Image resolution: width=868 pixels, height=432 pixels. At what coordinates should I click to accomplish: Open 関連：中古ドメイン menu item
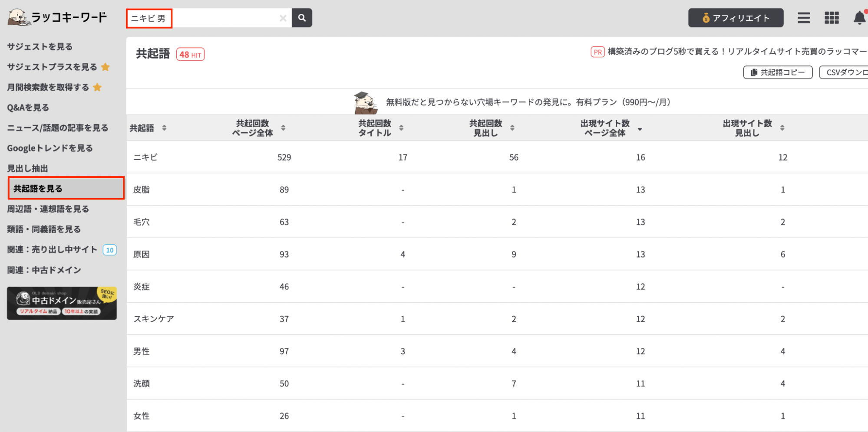pyautogui.click(x=44, y=270)
